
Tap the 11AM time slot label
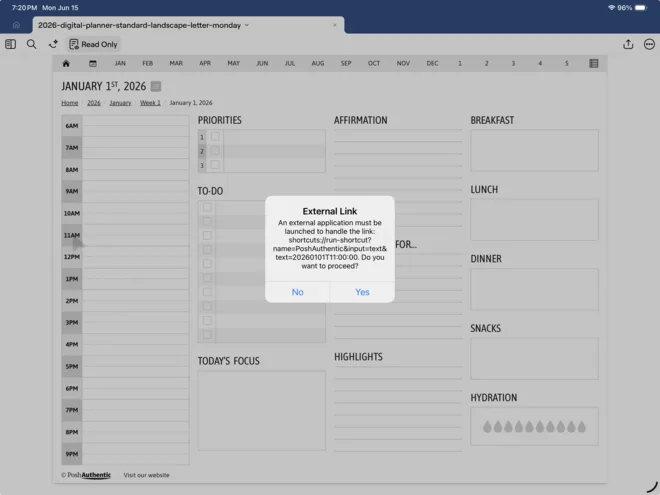pyautogui.click(x=72, y=235)
